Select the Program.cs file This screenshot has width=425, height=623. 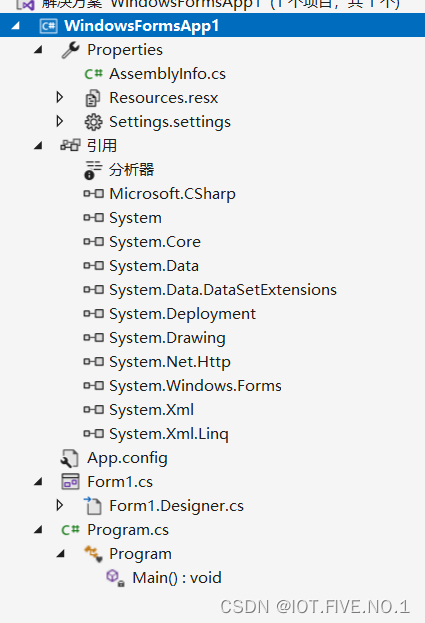[x=128, y=530]
